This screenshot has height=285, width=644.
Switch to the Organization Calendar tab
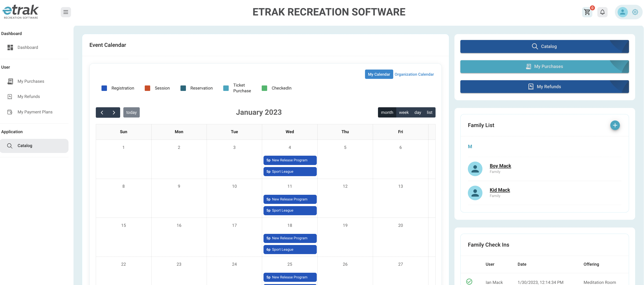click(x=414, y=74)
